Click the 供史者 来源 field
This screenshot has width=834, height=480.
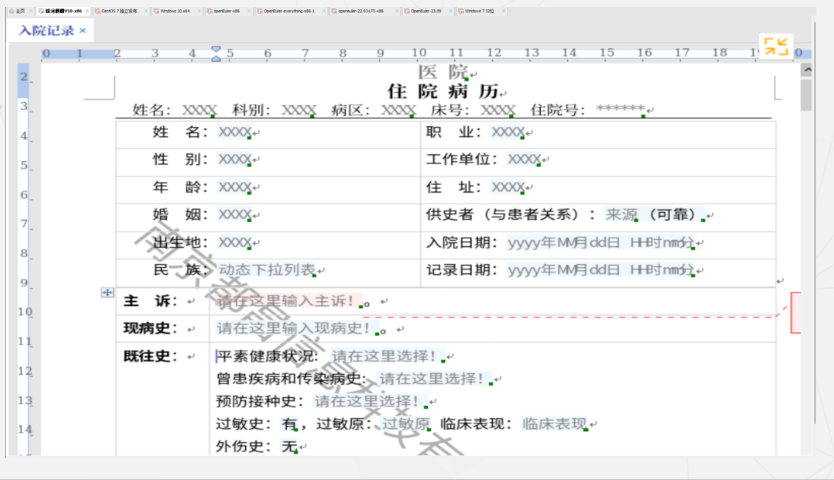620,215
